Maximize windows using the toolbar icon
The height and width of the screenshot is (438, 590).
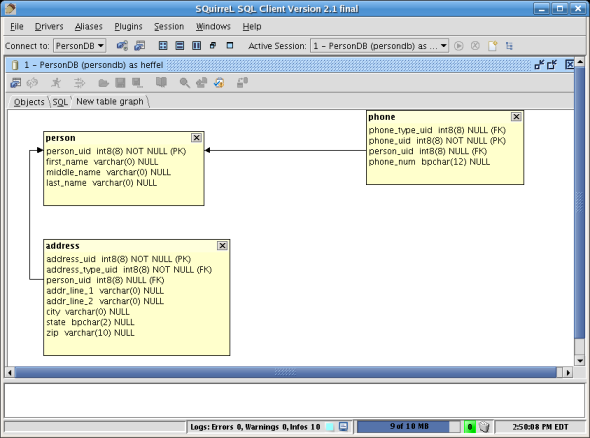[x=230, y=46]
